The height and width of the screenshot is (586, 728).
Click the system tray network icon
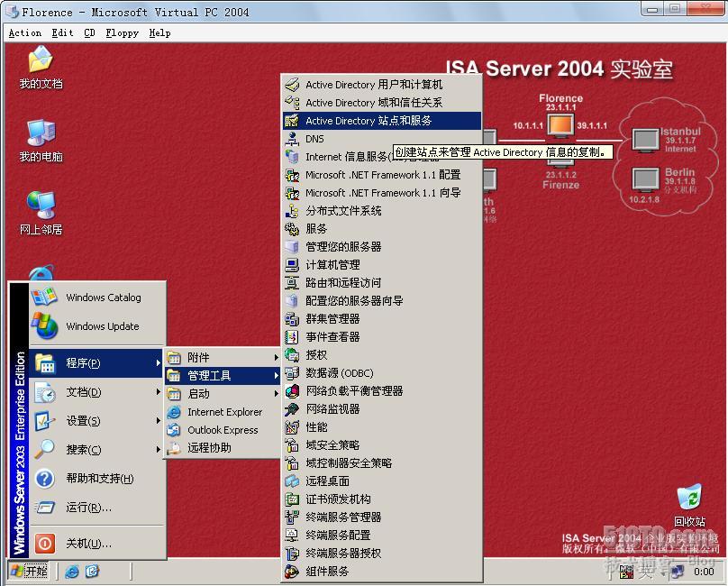coord(678,572)
